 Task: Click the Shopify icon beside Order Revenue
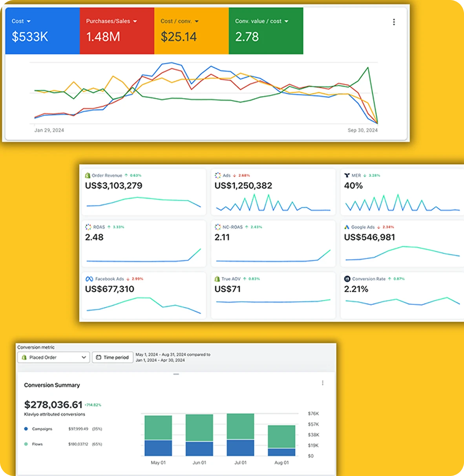pyautogui.click(x=88, y=175)
